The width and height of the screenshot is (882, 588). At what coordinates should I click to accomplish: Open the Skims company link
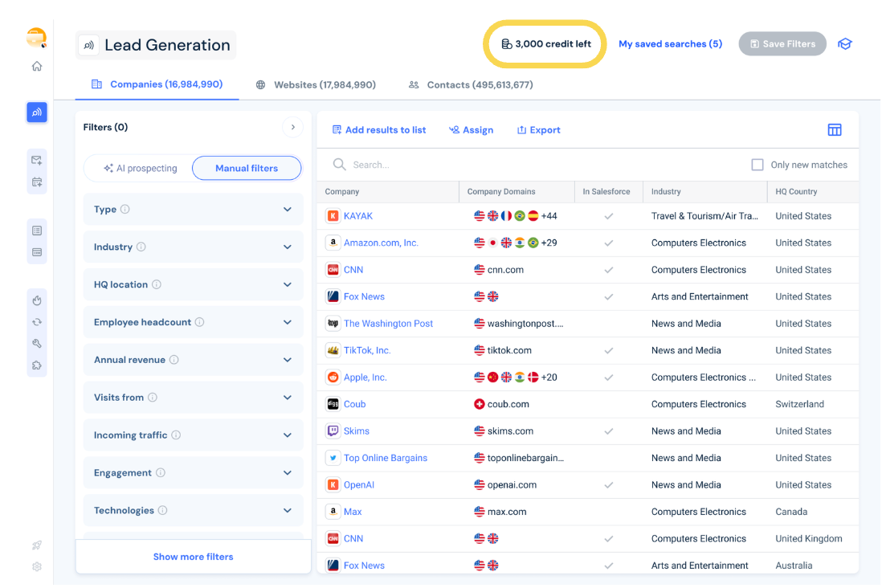[356, 431]
